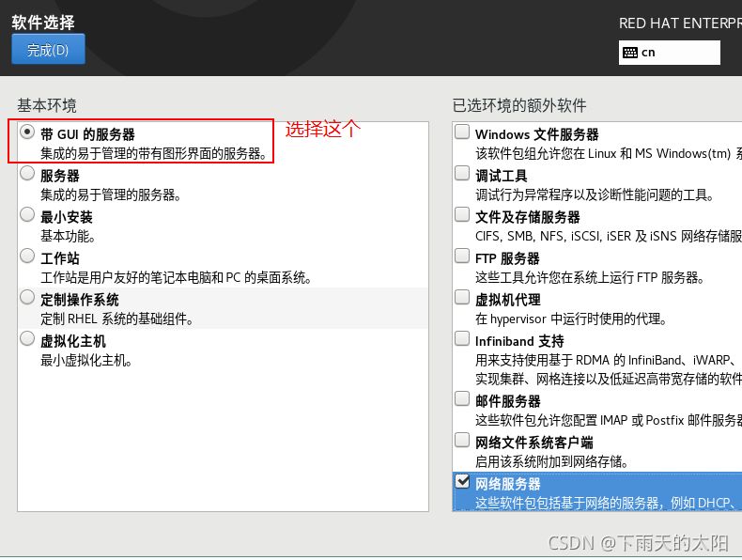Click the text 集成的易于管理的服务器。
The width and height of the screenshot is (742, 560).
pos(111,195)
